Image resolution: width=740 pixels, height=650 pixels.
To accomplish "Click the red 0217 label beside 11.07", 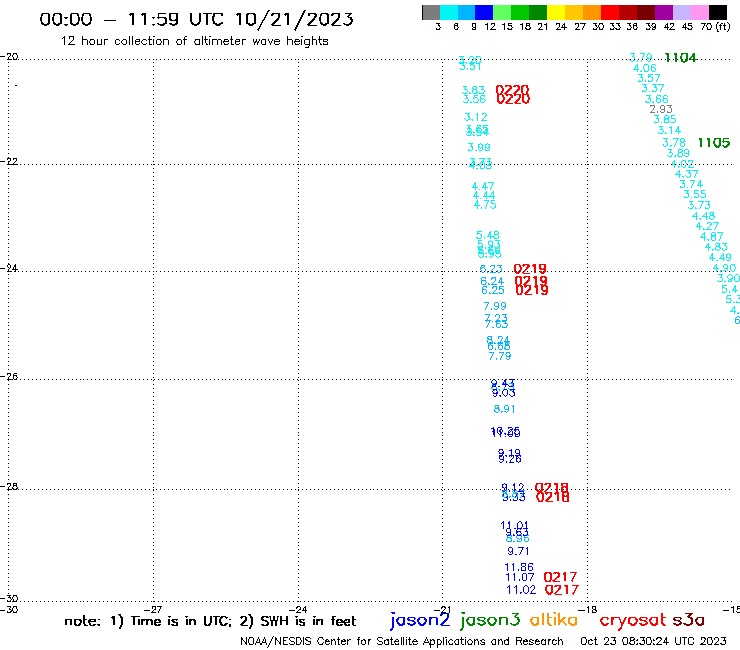I will pos(560,577).
